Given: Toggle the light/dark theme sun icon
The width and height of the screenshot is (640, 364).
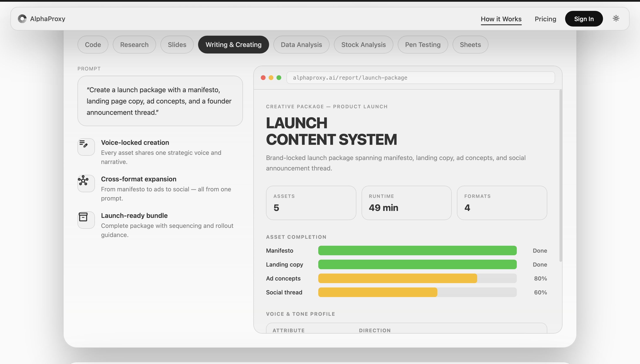Looking at the screenshot, I should [x=616, y=18].
